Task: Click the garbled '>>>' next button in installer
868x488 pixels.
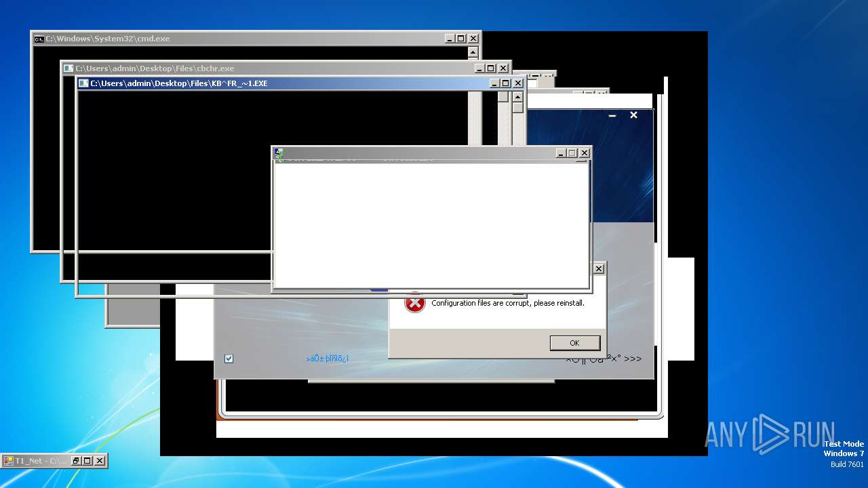Action: point(604,359)
